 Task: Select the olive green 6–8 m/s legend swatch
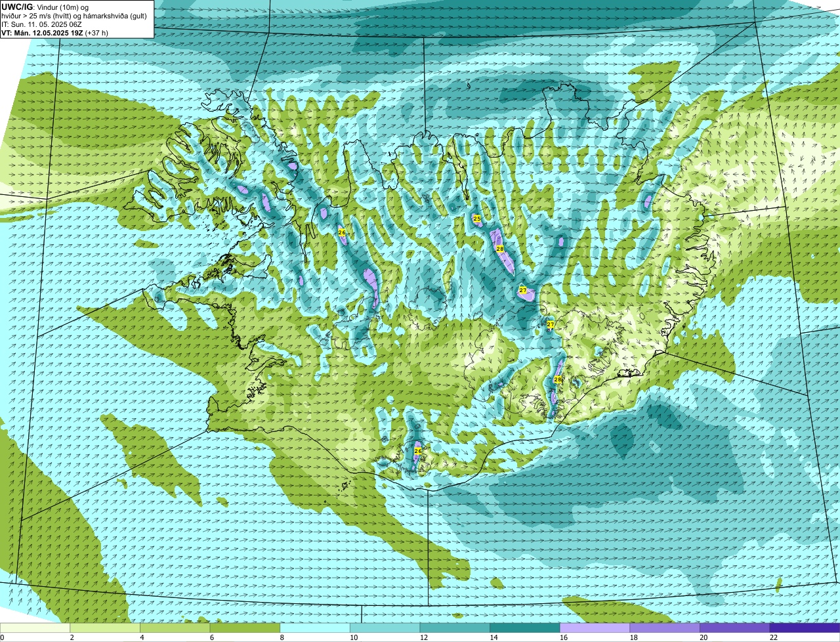click(x=245, y=628)
